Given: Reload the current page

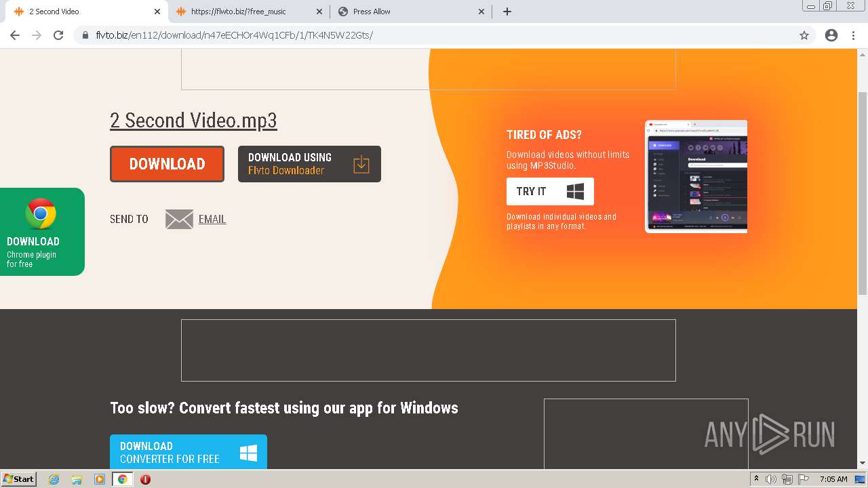Looking at the screenshot, I should 58,35.
